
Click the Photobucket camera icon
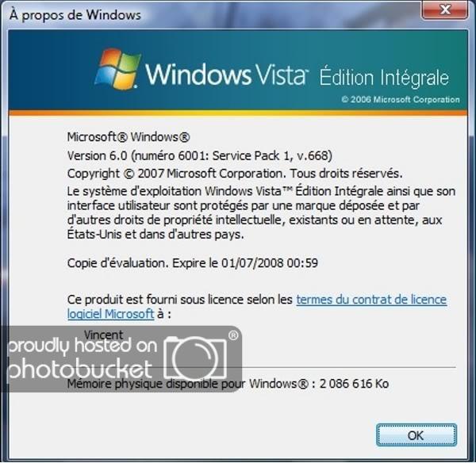point(195,357)
